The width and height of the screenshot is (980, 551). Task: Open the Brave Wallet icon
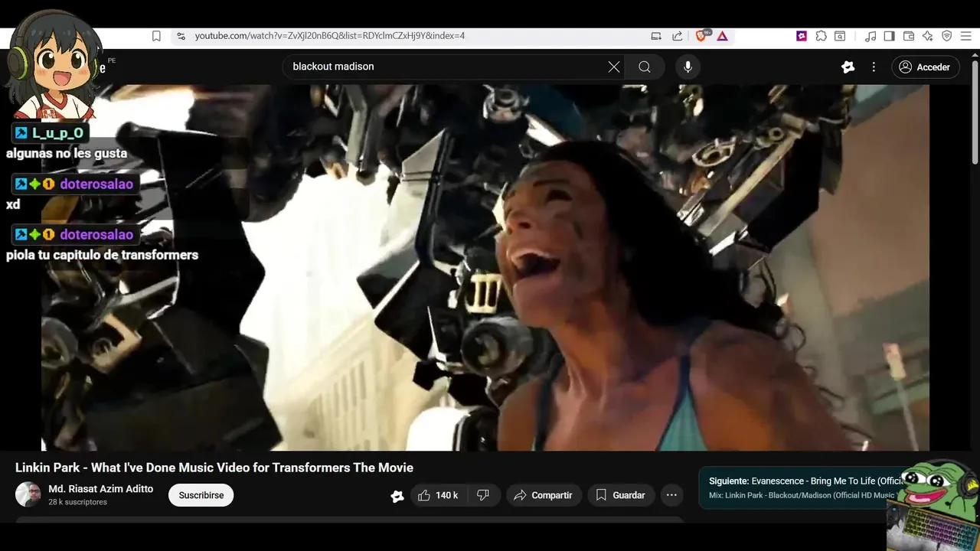coord(909,36)
